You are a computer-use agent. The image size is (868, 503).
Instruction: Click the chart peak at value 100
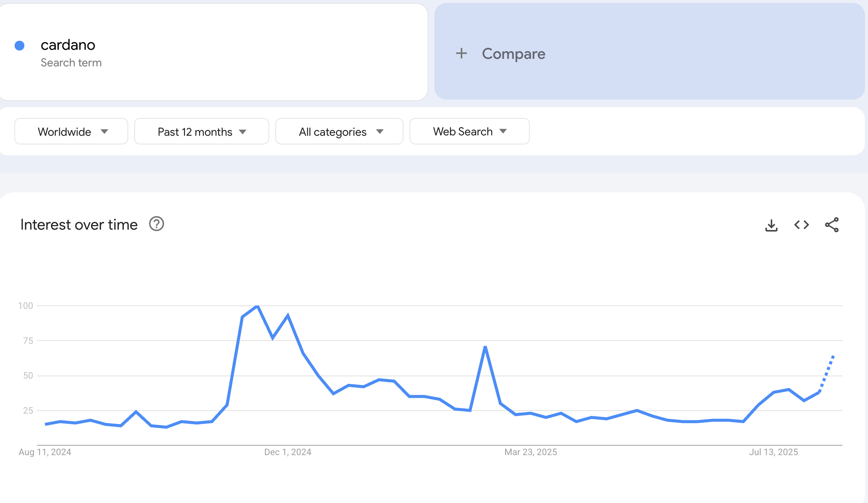click(257, 306)
